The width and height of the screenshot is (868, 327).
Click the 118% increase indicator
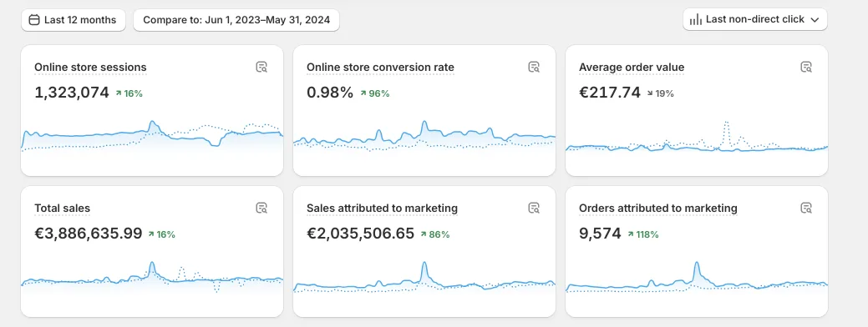tap(643, 234)
